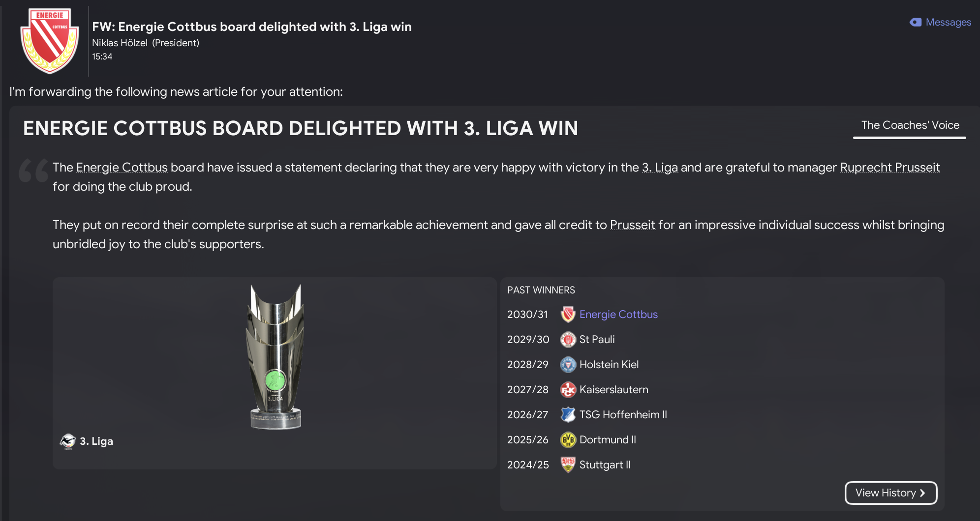The image size is (980, 521).
Task: Open manager Ruprecht Prusseit's profile link
Action: pyautogui.click(x=889, y=168)
